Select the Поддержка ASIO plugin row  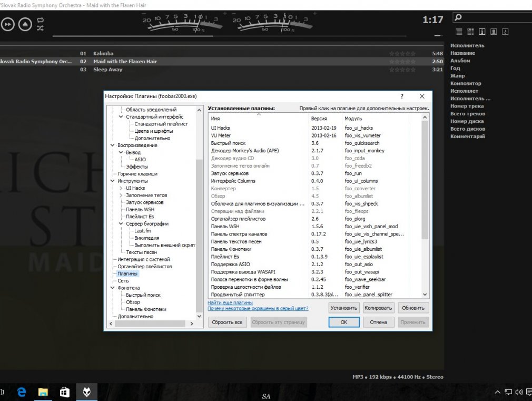point(314,264)
